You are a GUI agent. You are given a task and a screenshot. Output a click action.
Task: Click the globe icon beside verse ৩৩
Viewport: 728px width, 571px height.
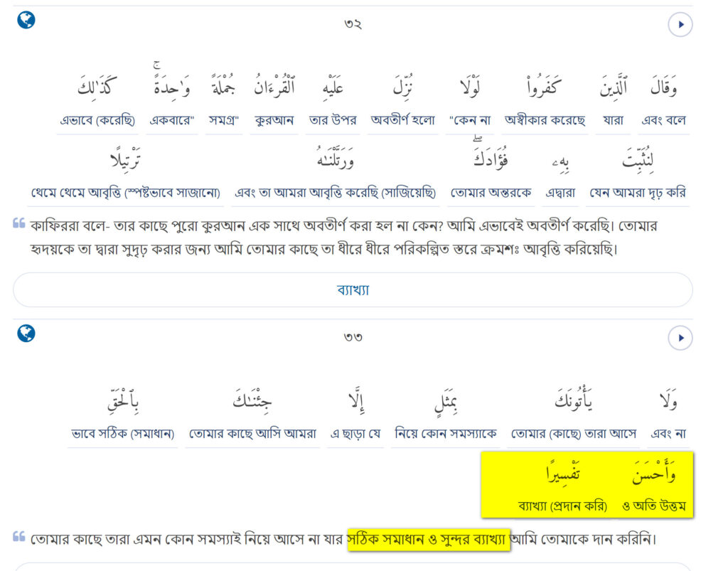coord(26,333)
